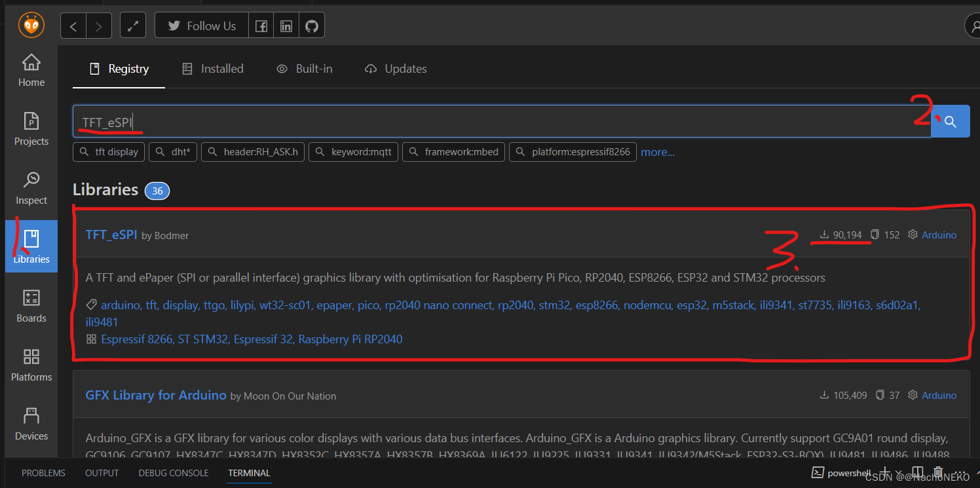The image size is (980, 488).
Task: Click the 'Espressif 8266' platform link
Action: tap(136, 339)
